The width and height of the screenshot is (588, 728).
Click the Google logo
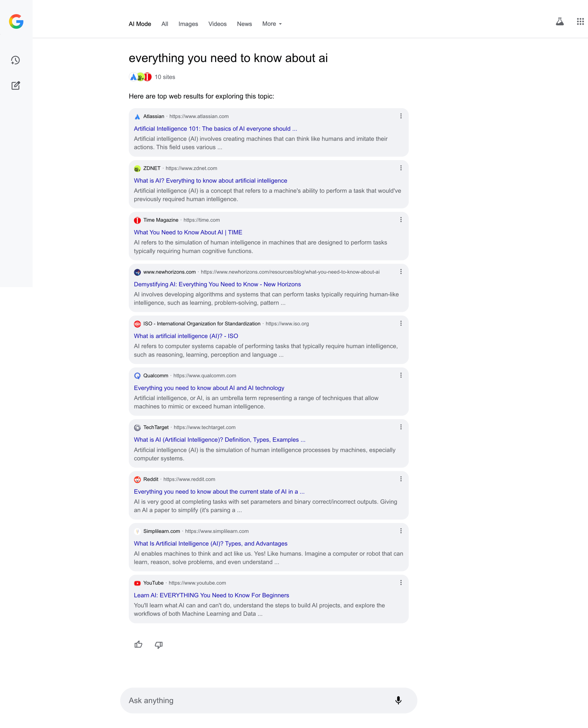16,22
